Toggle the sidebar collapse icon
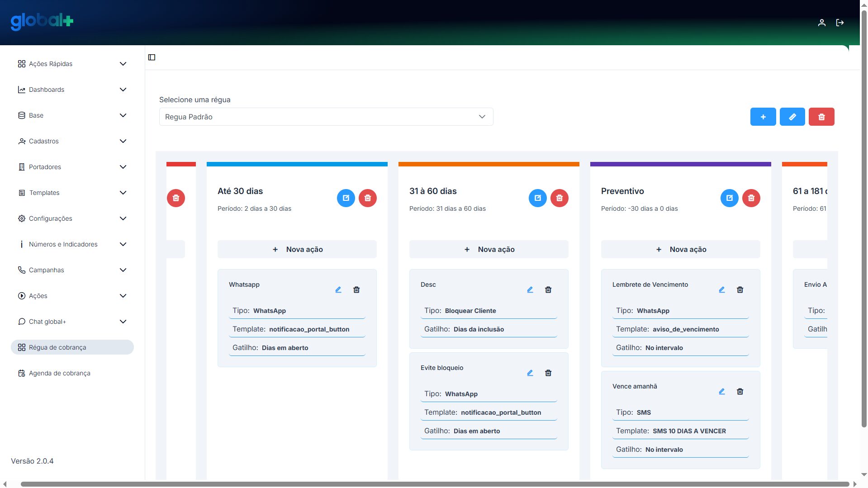Screen dimensions: 868x488 pos(152,57)
